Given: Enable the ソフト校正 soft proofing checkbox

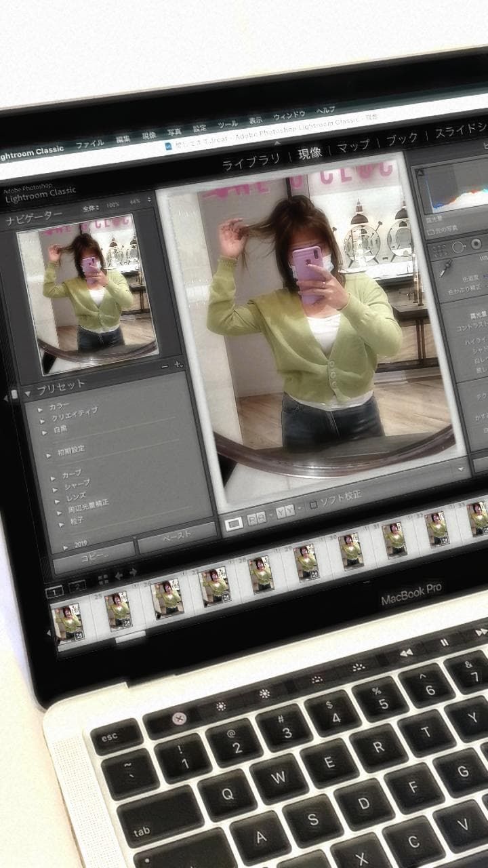Looking at the screenshot, I should [313, 505].
